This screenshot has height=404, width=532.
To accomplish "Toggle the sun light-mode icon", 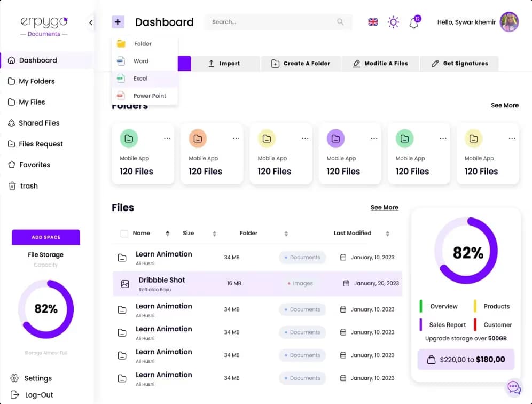I will [x=393, y=22].
